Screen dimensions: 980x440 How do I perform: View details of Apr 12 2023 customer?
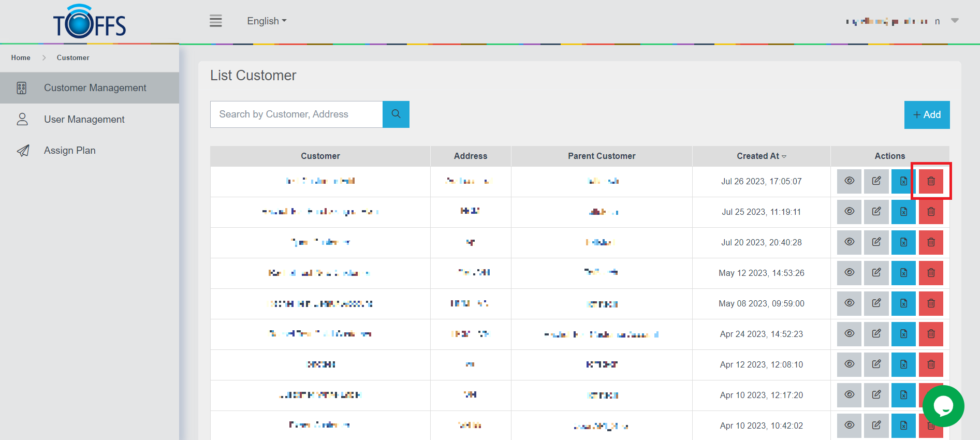click(849, 364)
